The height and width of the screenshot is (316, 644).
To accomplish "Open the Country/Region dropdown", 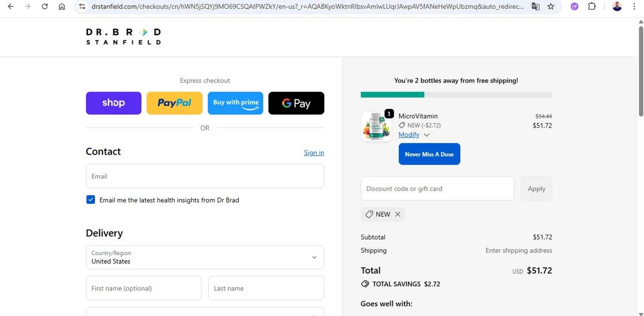I will coord(205,257).
